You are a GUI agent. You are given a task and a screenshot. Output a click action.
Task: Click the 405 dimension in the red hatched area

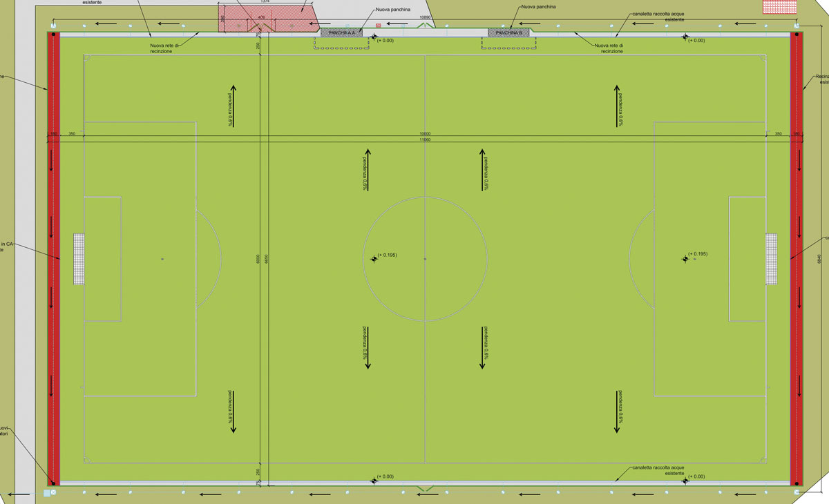point(261,18)
